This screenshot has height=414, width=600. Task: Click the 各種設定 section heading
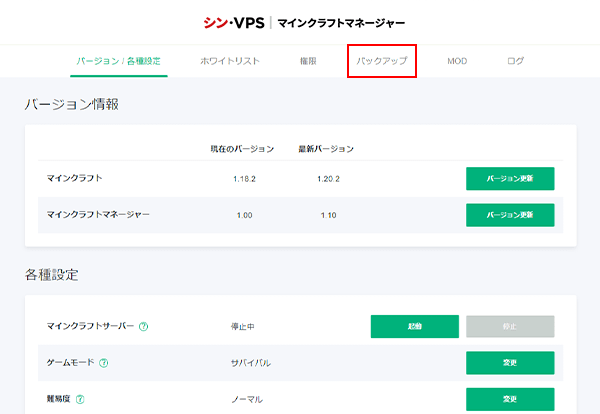52,274
